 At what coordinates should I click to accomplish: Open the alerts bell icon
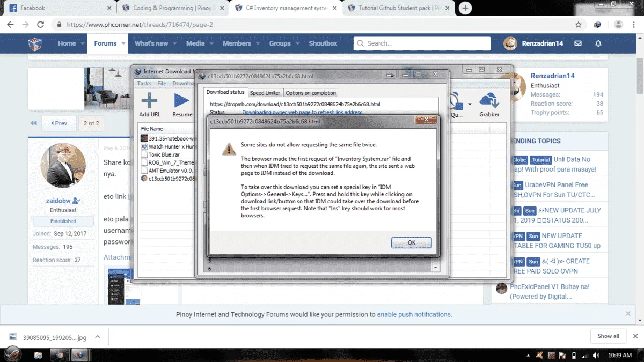(598, 43)
